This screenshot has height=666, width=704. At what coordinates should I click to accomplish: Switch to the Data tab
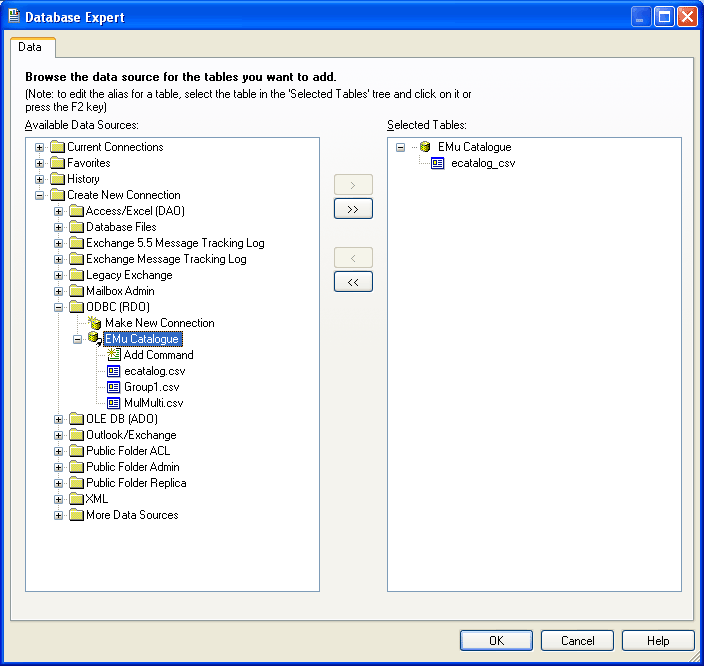pos(31,47)
